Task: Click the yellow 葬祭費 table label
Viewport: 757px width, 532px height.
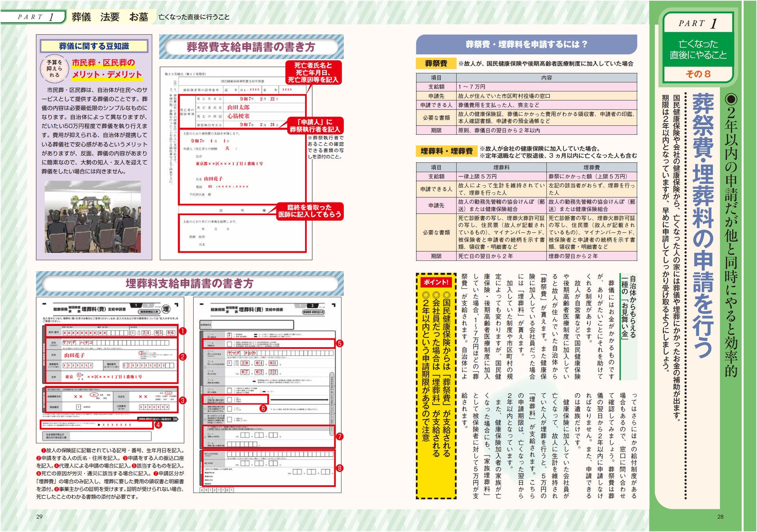Action: (436, 63)
